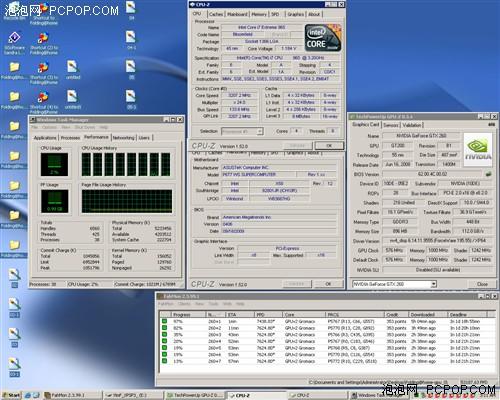The width and height of the screenshot is (500, 400).
Task: Activate the FahMon taskbar button
Action: [x=72, y=395]
